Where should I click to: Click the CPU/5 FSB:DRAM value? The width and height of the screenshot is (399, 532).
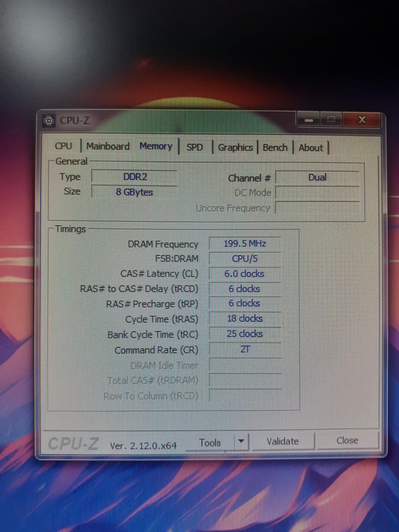point(245,259)
